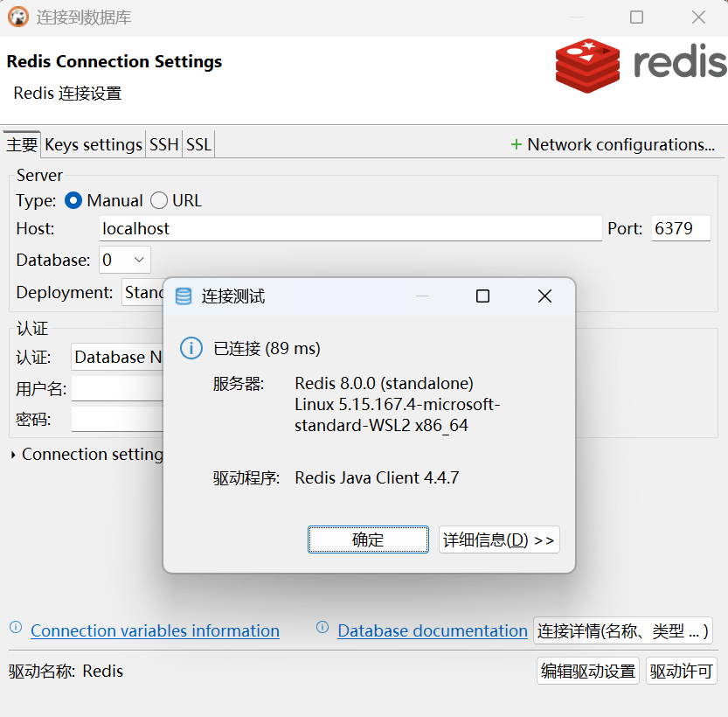728x717 pixels.
Task: Select the Manual connection type radio
Action: pos(73,200)
